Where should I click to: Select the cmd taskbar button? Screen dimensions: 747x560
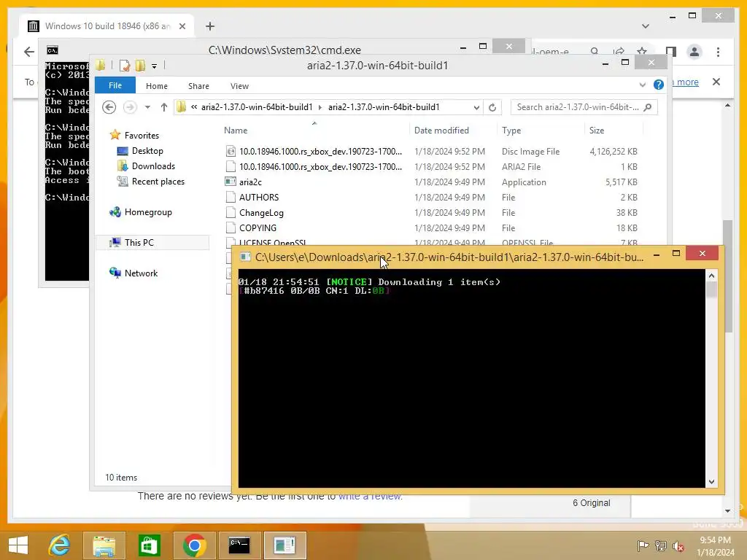point(239,545)
